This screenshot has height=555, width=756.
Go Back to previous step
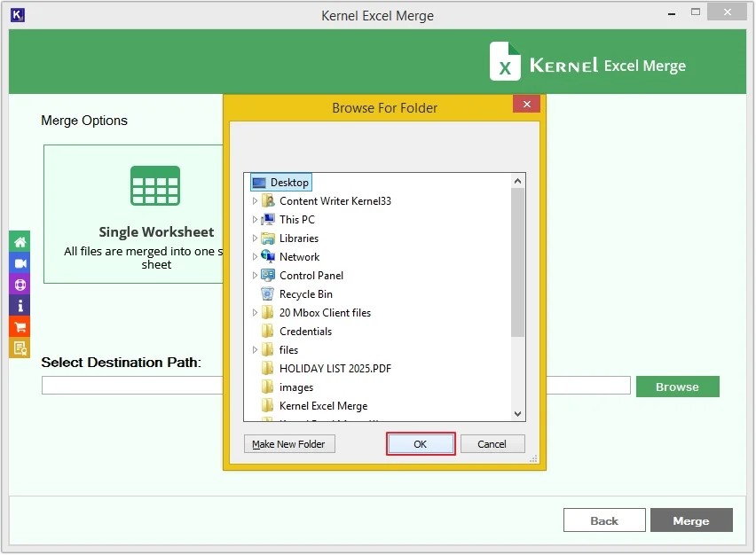pyautogui.click(x=604, y=520)
